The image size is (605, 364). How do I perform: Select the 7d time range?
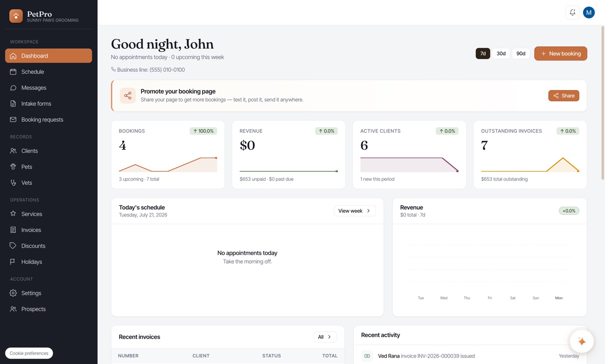pos(483,53)
